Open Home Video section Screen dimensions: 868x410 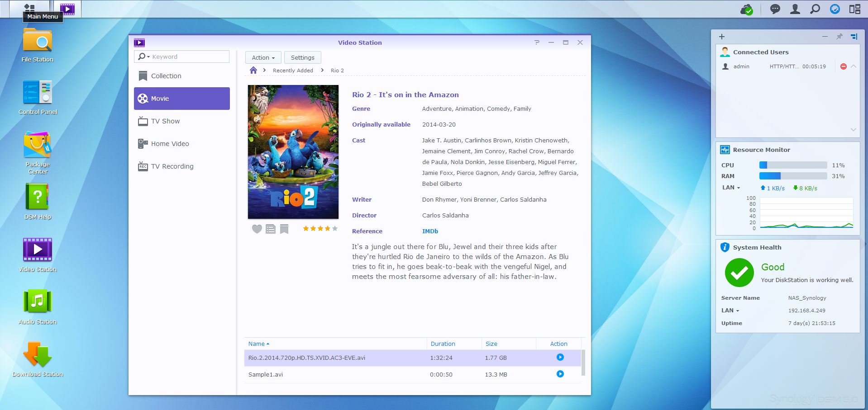pos(182,144)
